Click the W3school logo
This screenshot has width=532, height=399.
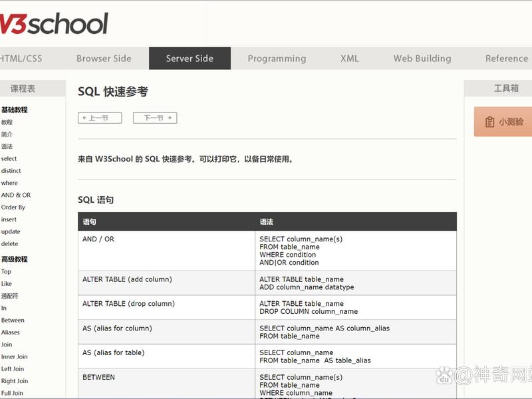(55, 23)
